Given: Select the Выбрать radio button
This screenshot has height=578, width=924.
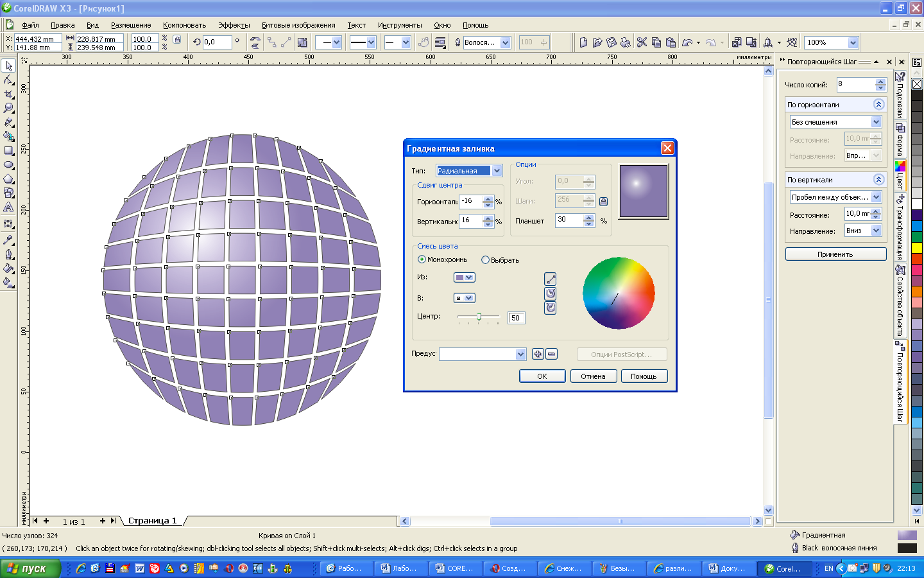Looking at the screenshot, I should point(485,260).
